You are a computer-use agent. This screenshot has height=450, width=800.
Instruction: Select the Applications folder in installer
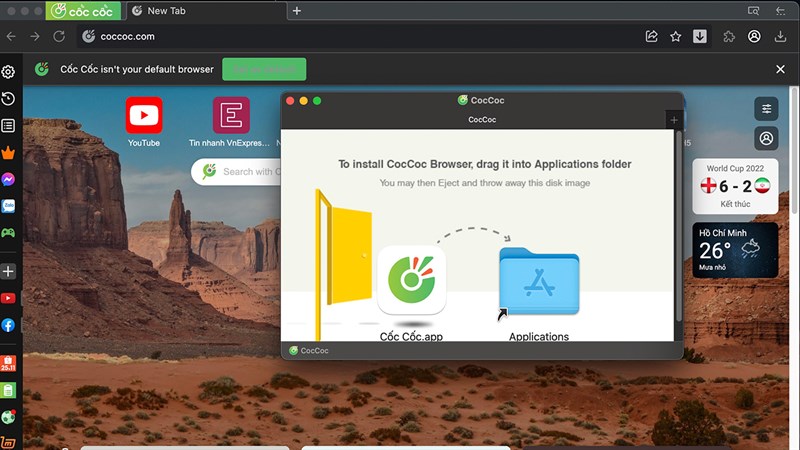click(539, 282)
